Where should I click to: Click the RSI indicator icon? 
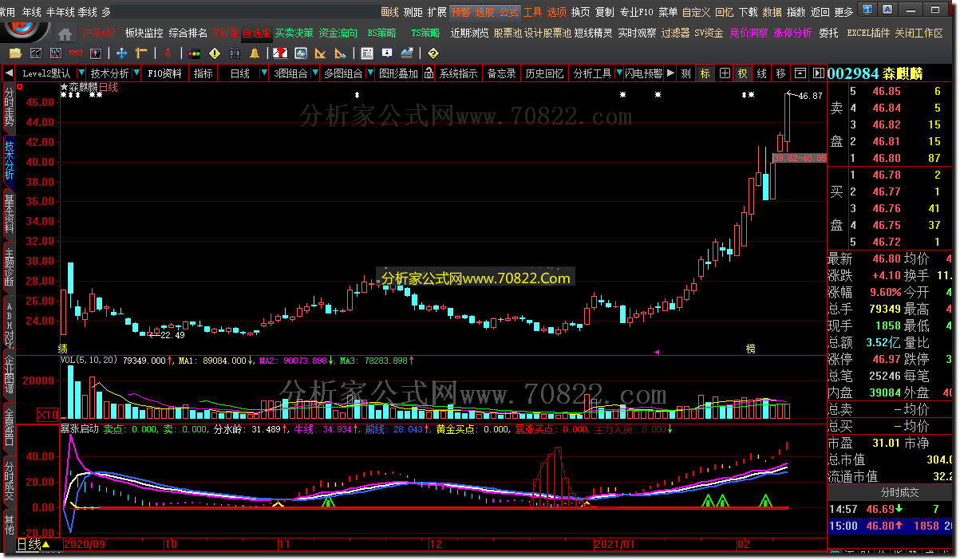point(77,53)
